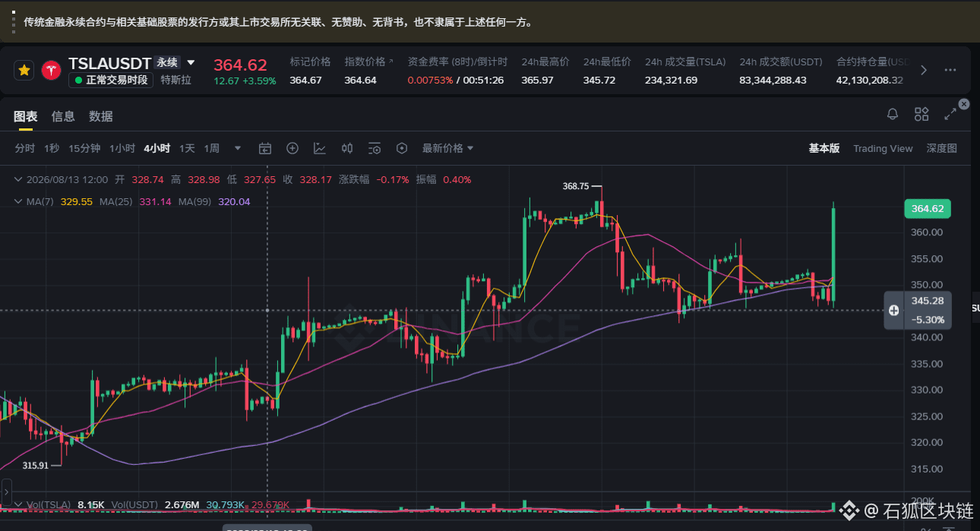980x531 pixels.
Task: Click the 资金费率 value 0.00753%
Action: (430, 80)
